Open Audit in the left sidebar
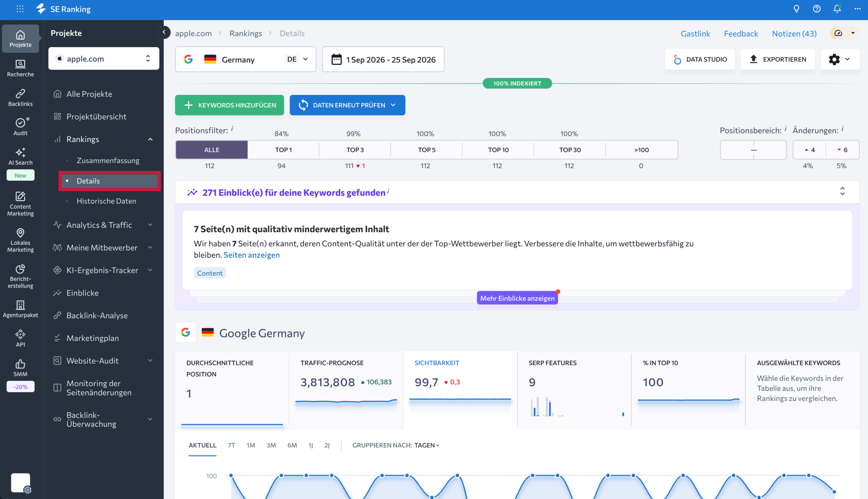Image resolution: width=868 pixels, height=499 pixels. tap(20, 127)
